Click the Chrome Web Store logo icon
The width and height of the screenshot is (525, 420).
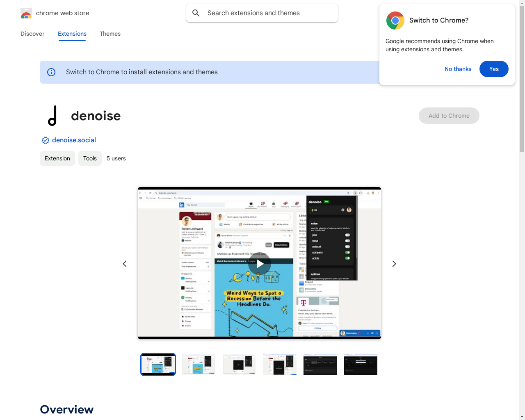[x=26, y=14]
